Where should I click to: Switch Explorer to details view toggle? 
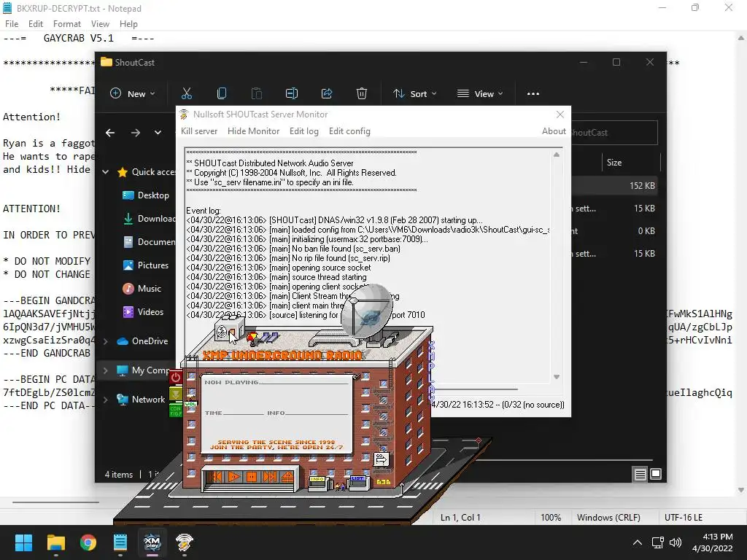640,474
